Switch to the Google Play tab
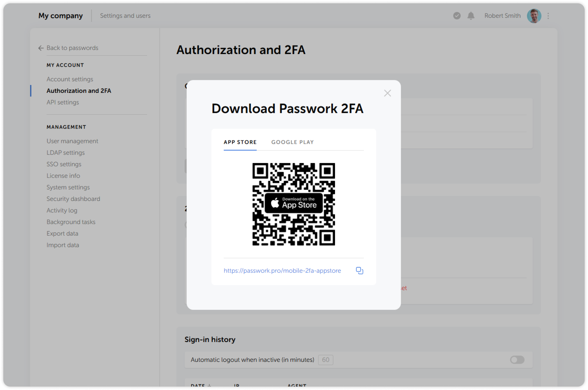Viewport: 588px width, 390px height. pyautogui.click(x=292, y=142)
